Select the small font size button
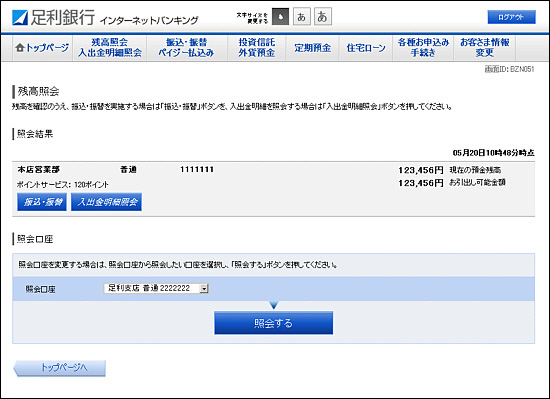 pyautogui.click(x=281, y=17)
